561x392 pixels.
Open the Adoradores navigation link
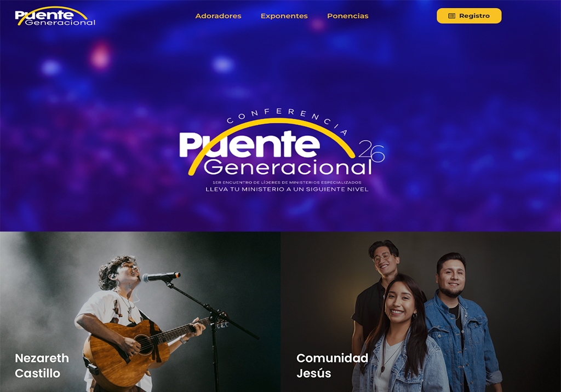point(218,16)
